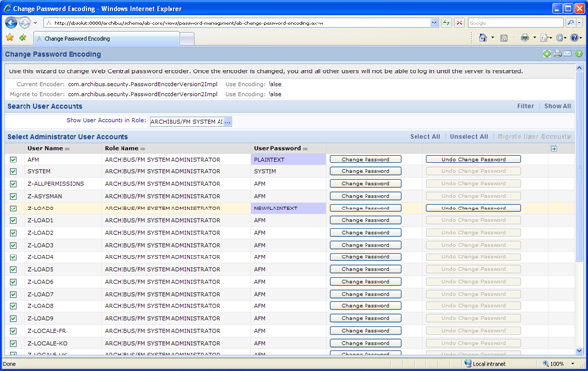This screenshot has width=588, height=371.
Task: Click the plus icon in grid header corner
Action: click(554, 149)
